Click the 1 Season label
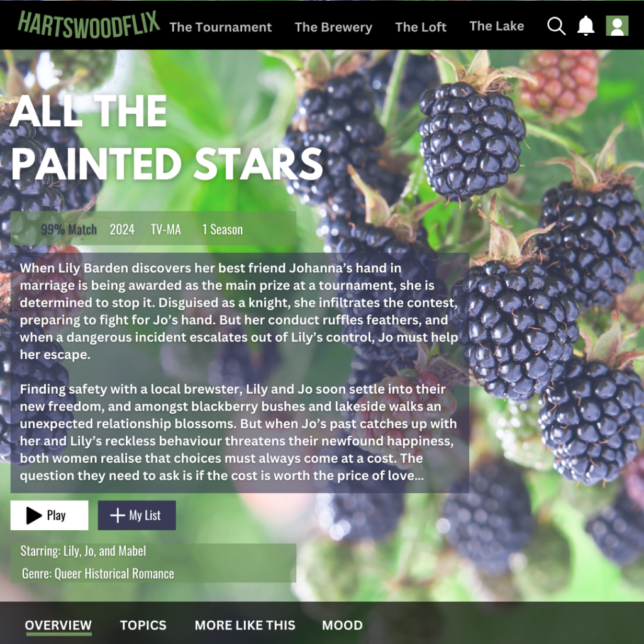The image size is (644, 644). (x=222, y=229)
